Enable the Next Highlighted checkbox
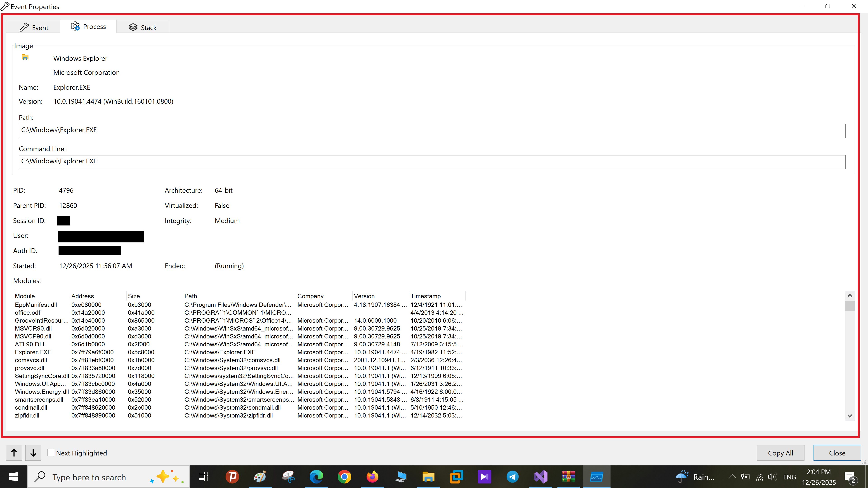The height and width of the screenshot is (488, 868). (x=51, y=453)
